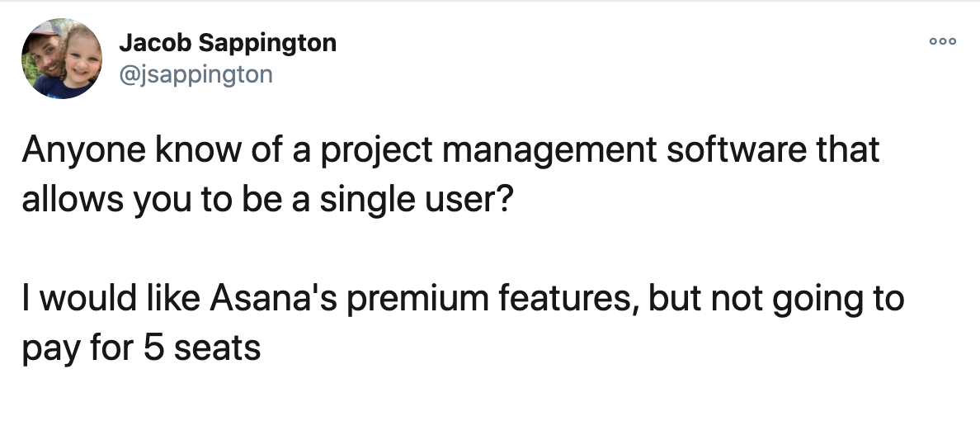
Task: Click Jacob Sappington's profile avatar photo
Action: coord(62,59)
